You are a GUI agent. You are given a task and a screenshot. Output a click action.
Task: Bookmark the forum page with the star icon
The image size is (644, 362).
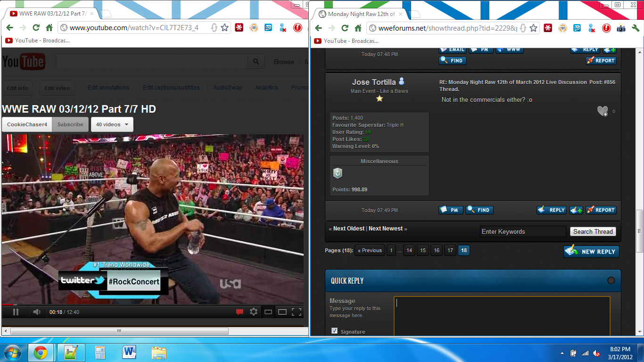533,28
